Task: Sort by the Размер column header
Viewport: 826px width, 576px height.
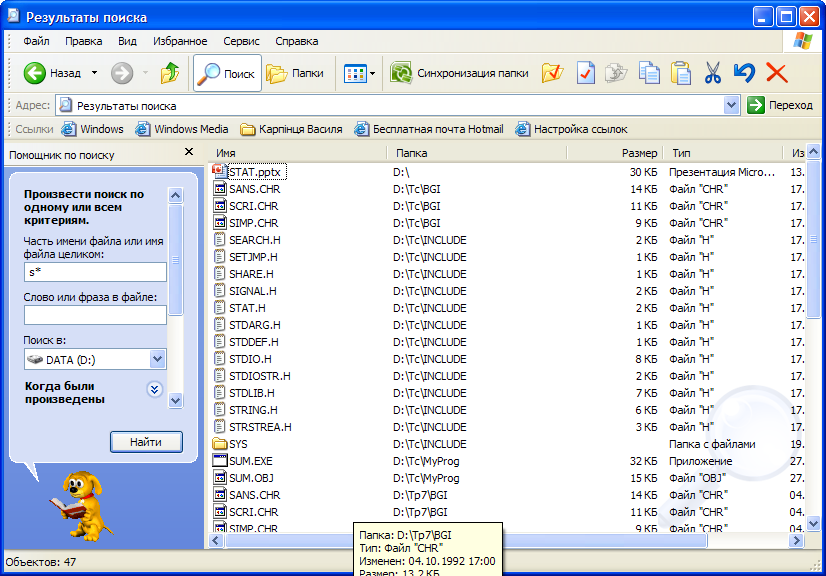Action: pos(615,153)
